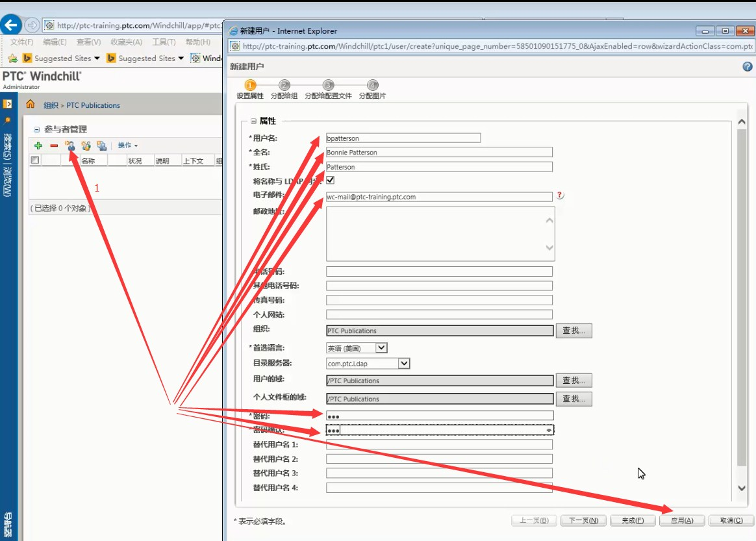Click the first Suggested Sites Bing icon

click(x=27, y=58)
